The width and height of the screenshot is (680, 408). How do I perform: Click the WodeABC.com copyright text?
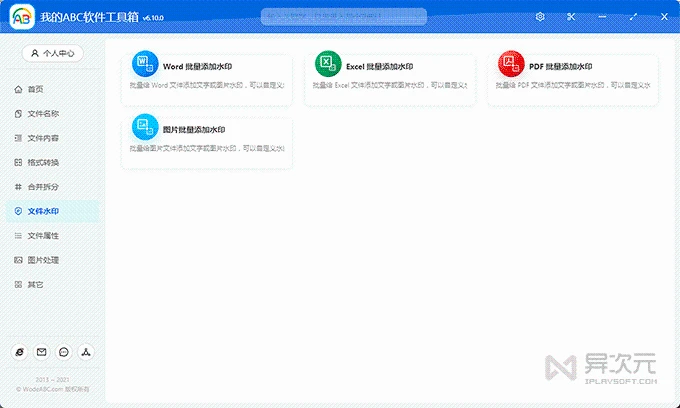tap(52, 389)
